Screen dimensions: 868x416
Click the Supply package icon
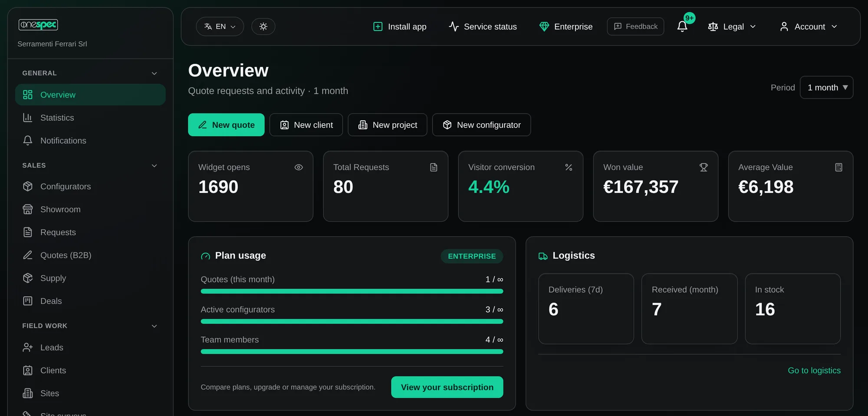28,278
